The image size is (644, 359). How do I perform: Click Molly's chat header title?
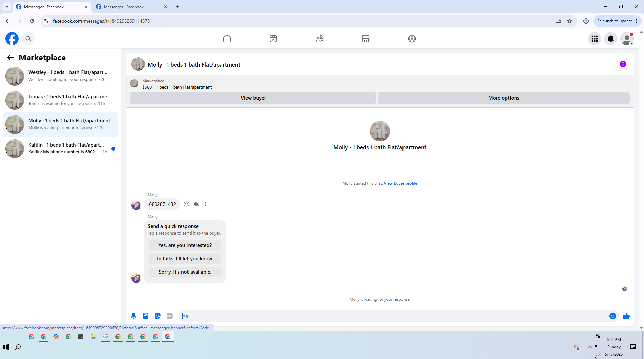pos(194,65)
